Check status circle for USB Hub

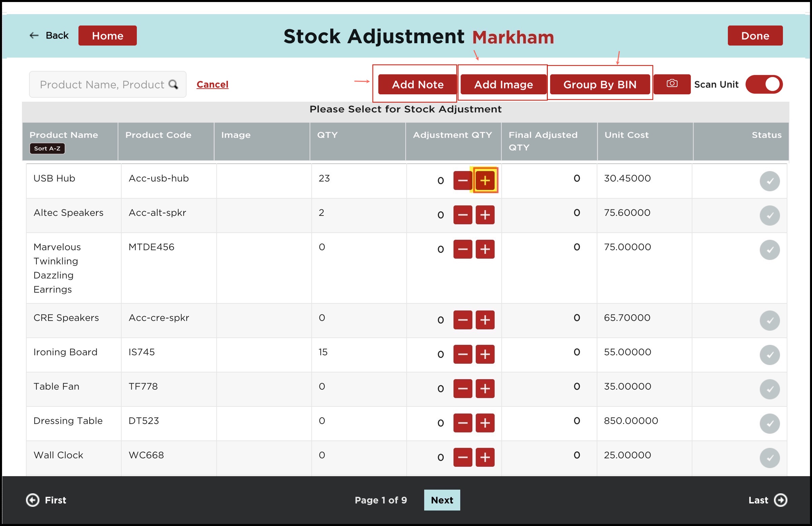(769, 181)
